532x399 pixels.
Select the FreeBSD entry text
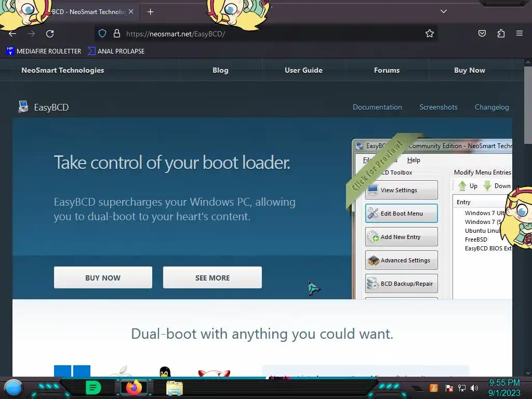click(x=476, y=240)
